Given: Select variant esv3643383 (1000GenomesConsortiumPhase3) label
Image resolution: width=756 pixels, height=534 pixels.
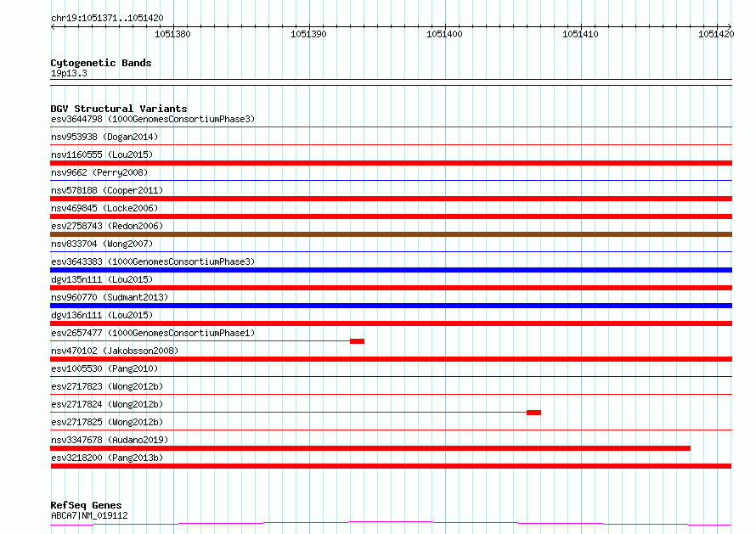Looking at the screenshot, I should [153, 261].
